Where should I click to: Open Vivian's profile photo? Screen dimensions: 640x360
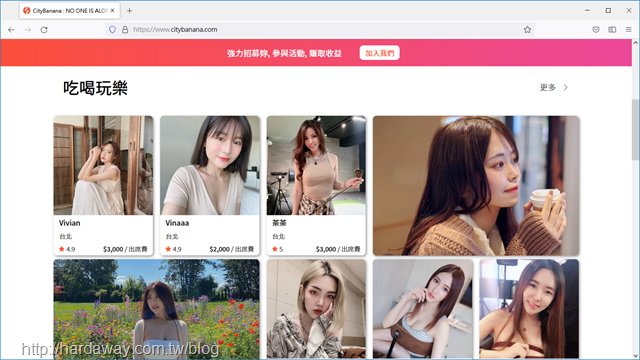click(103, 165)
